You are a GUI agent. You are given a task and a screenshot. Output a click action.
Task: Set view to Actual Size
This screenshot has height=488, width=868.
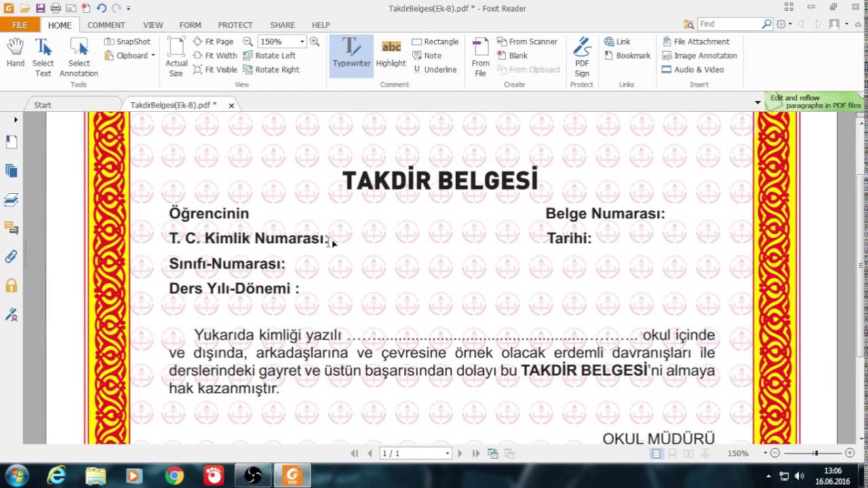tap(176, 56)
